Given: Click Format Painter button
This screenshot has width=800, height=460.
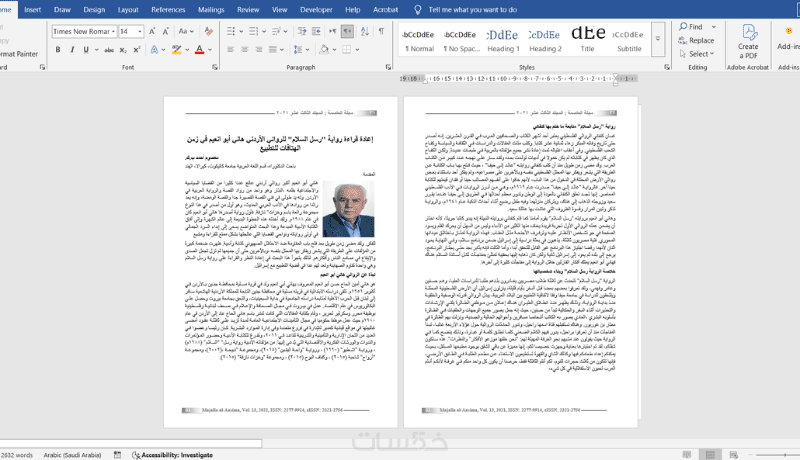Looking at the screenshot, I should (19, 54).
